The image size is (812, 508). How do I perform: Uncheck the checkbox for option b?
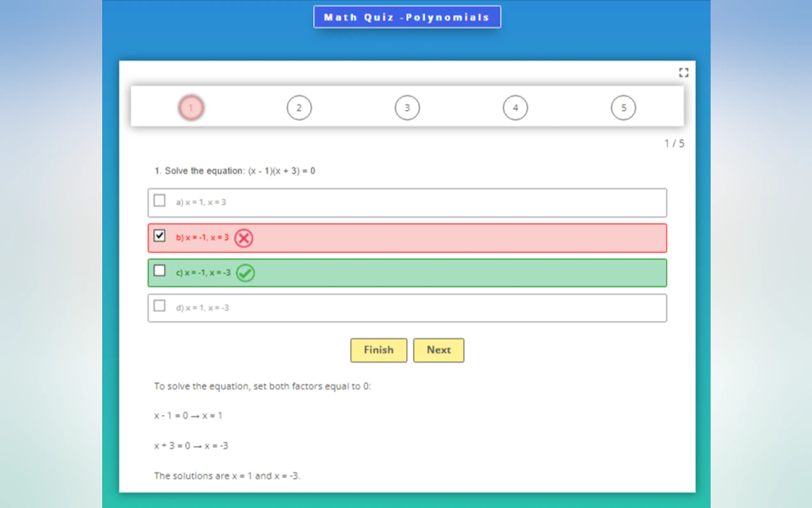pos(160,235)
